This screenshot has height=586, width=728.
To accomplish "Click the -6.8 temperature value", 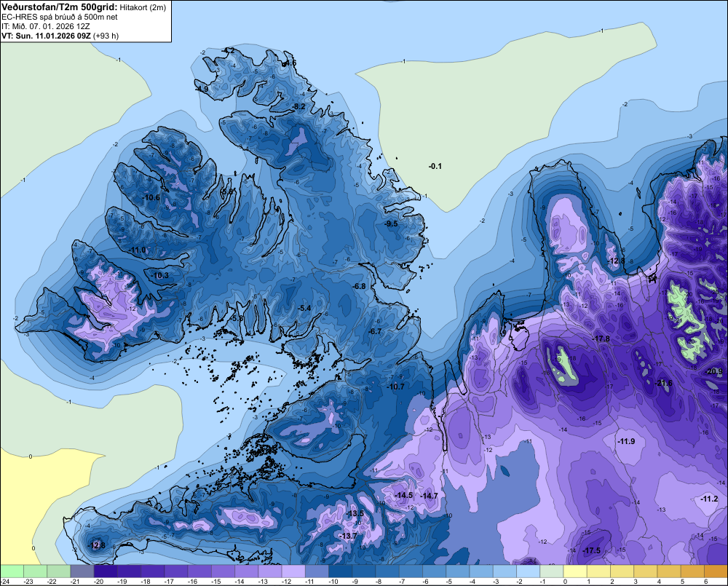I will point(360,287).
